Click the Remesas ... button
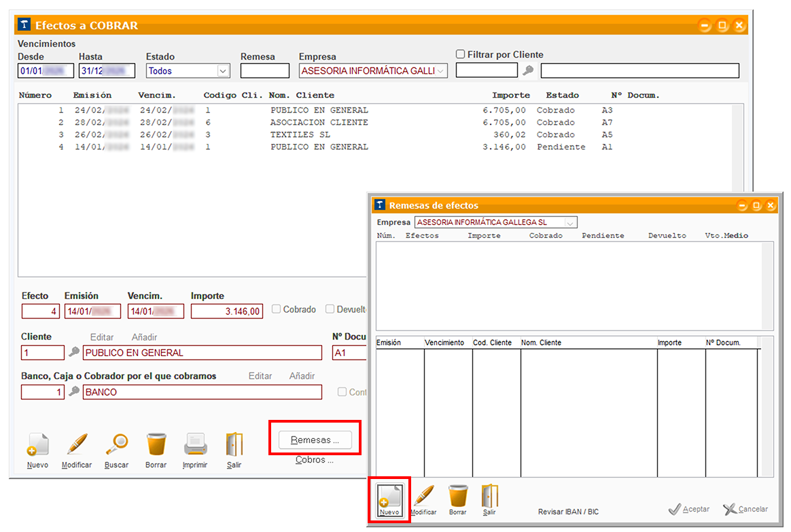This screenshot has width=791, height=532. [315, 440]
